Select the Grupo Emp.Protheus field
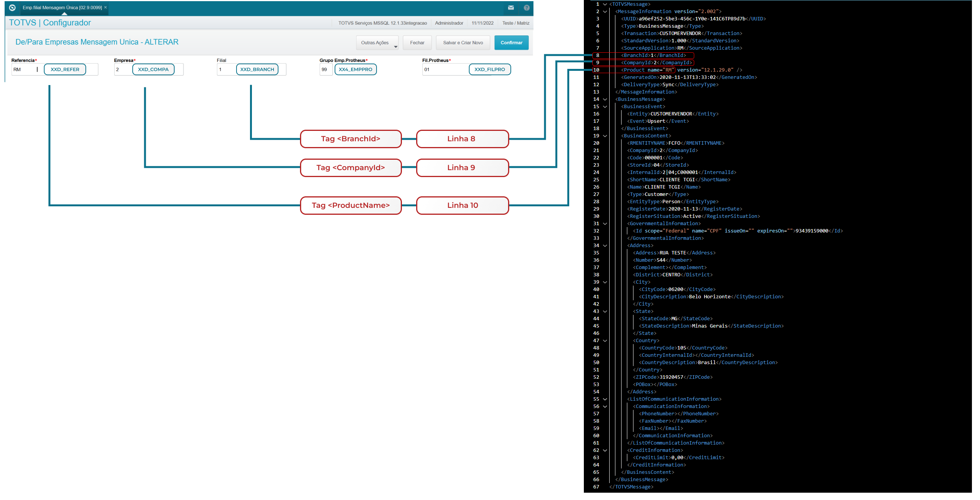 325,70
